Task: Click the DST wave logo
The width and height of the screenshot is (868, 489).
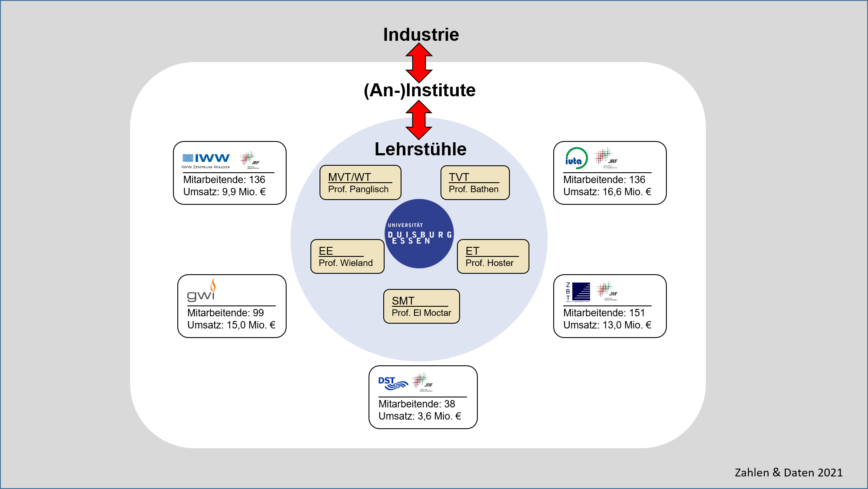Action: pyautogui.click(x=393, y=383)
